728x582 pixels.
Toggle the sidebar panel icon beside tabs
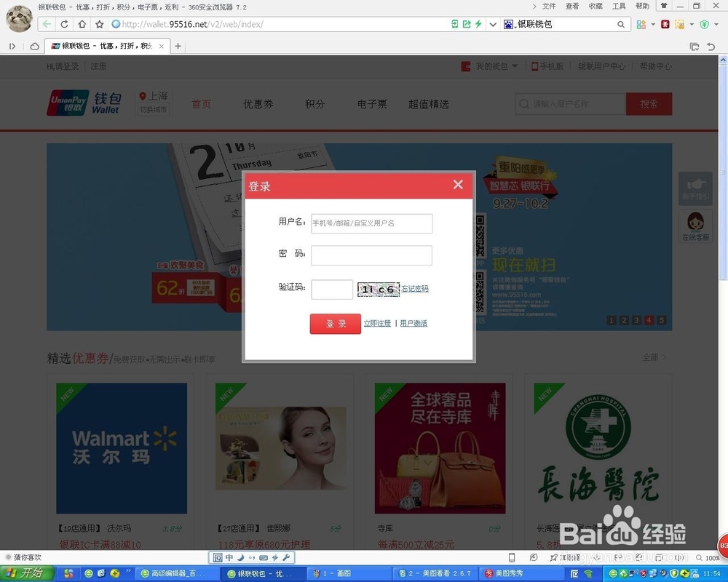12,46
